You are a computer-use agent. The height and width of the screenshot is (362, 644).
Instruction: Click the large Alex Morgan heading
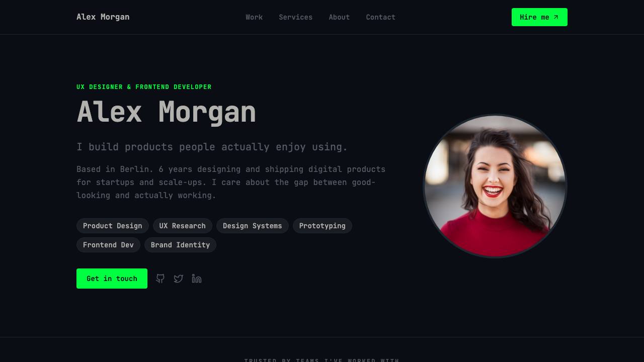pos(166,112)
